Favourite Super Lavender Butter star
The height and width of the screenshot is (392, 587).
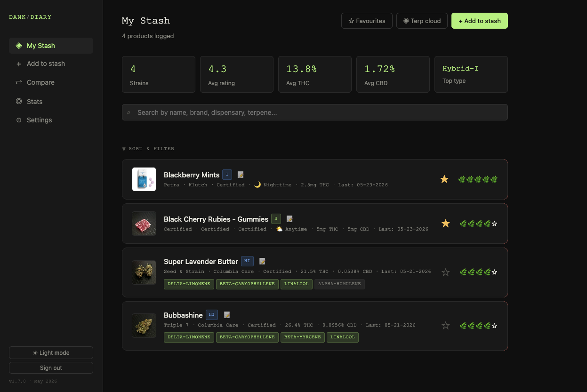pyautogui.click(x=446, y=272)
